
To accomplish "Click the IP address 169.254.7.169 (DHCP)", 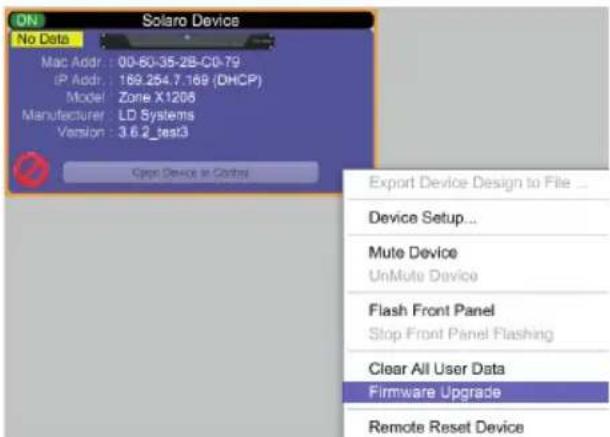I will tap(190, 81).
